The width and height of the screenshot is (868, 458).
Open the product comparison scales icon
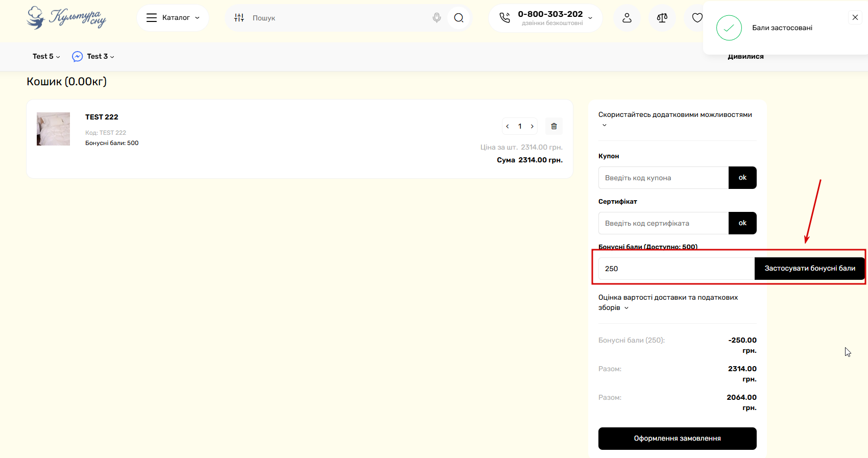coord(662,18)
